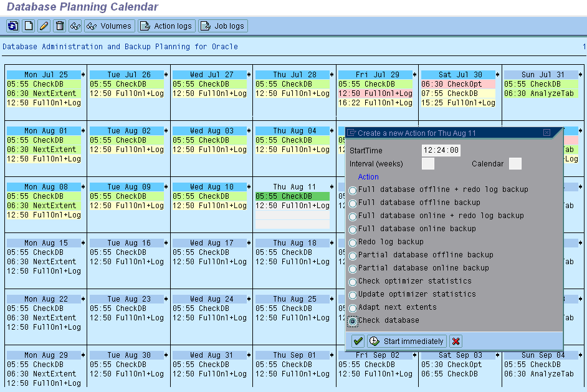Click 06:30 CheckOpt entry on Sat Jul 30

(458, 84)
